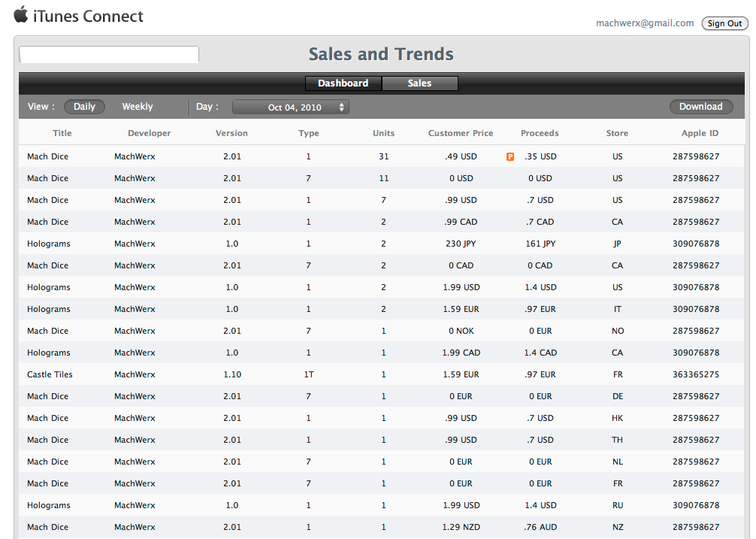Click the .76 AUD proceeds value
This screenshot has width=756, height=539.
[540, 528]
